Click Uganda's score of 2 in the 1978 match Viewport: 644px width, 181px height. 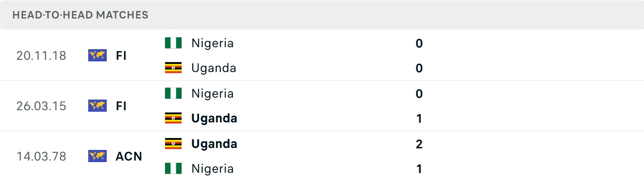coord(419,144)
